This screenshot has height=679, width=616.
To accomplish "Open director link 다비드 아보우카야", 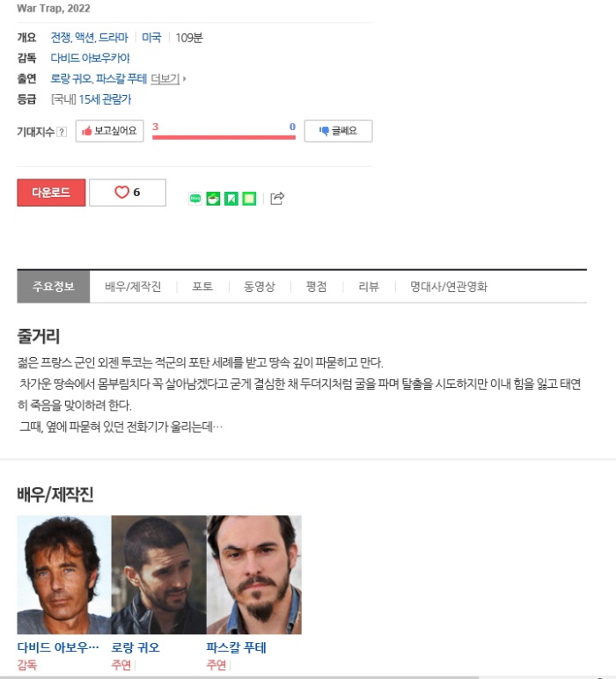I will (90, 58).
